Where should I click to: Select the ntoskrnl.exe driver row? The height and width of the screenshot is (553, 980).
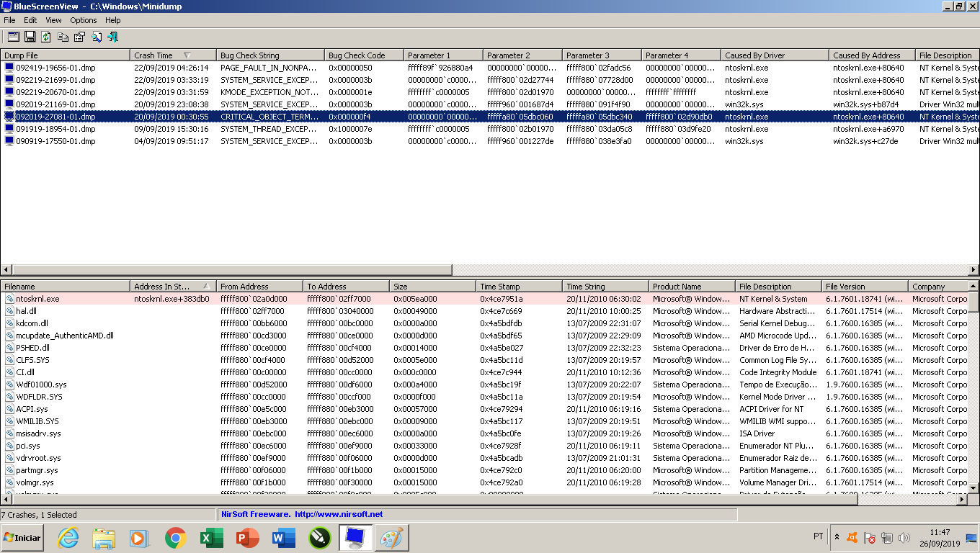coord(484,298)
